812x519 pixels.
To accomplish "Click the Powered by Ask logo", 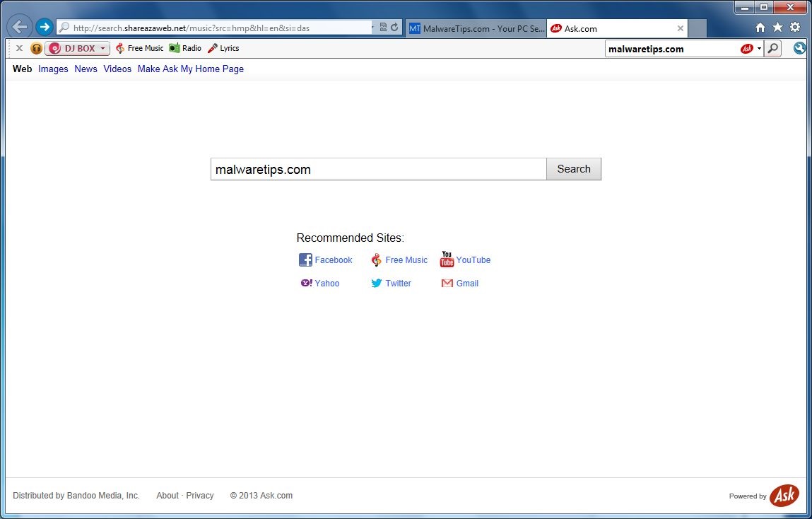I will pyautogui.click(x=784, y=495).
